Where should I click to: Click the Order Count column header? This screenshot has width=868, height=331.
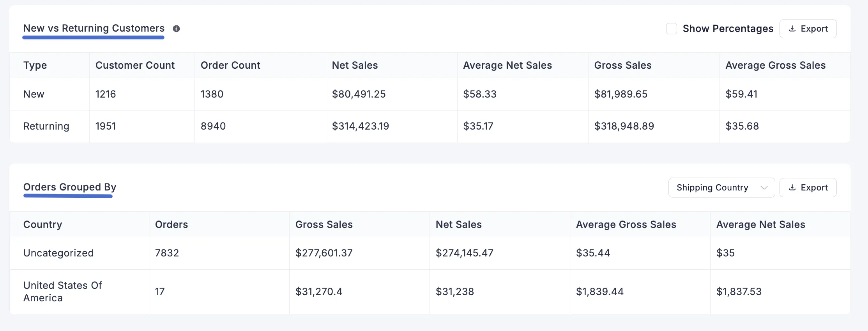click(x=230, y=65)
